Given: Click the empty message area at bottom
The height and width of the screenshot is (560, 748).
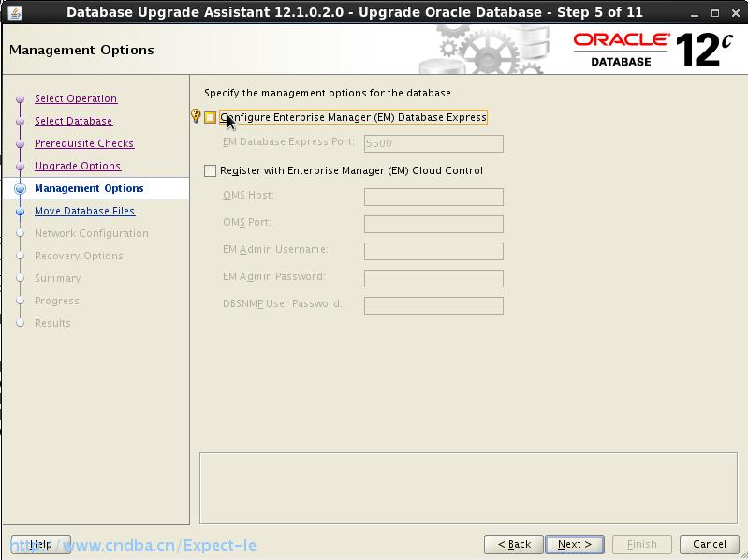Looking at the screenshot, I should [x=468, y=488].
